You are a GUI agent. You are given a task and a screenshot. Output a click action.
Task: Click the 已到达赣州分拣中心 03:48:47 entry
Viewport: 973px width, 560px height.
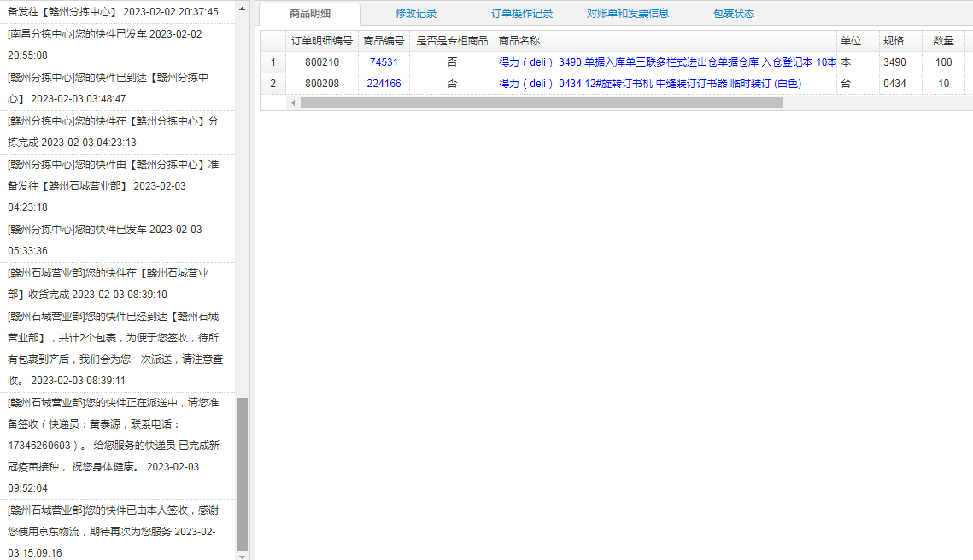tap(117, 88)
